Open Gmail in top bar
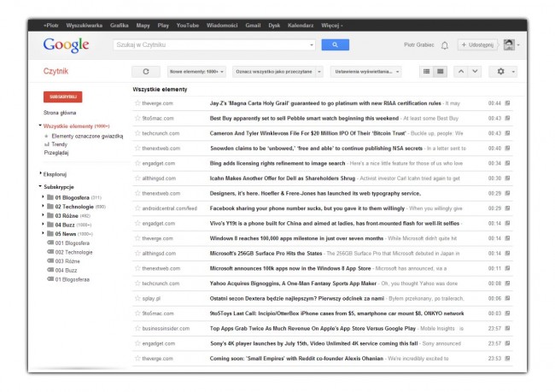Viewport: 555px width, 392px height. 253,26
